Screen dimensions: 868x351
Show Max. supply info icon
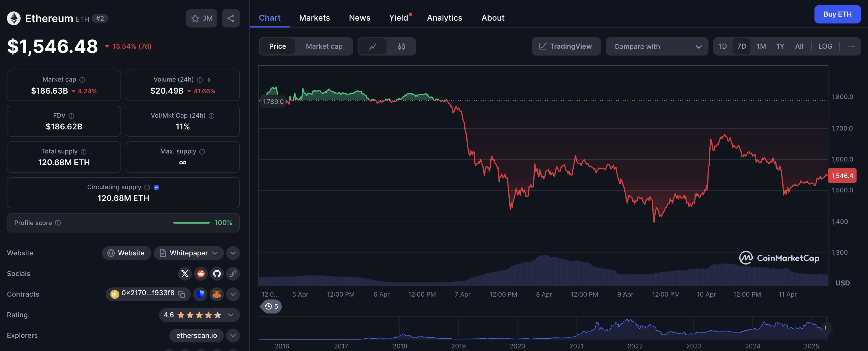pos(202,151)
